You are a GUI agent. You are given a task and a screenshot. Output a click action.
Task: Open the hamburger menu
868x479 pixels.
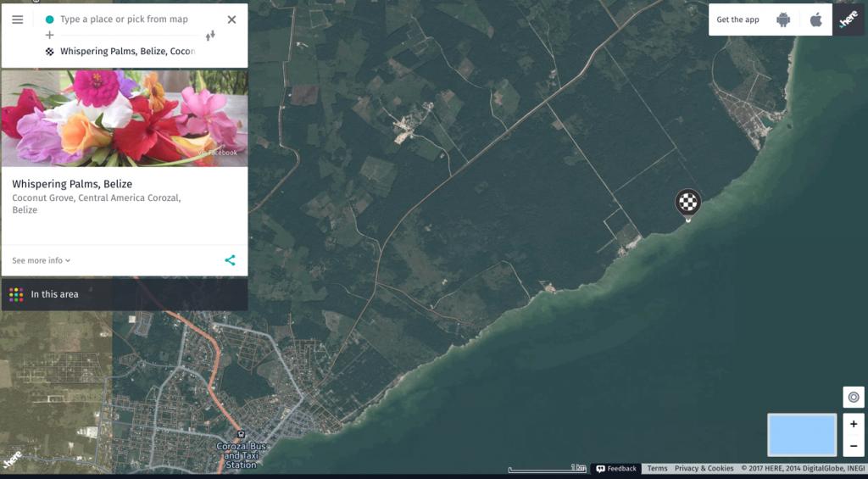[18, 19]
